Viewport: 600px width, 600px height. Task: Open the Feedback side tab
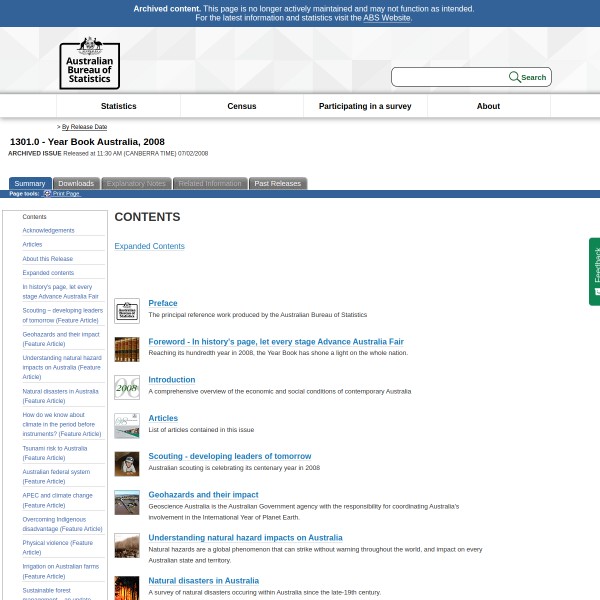pyautogui.click(x=594, y=271)
